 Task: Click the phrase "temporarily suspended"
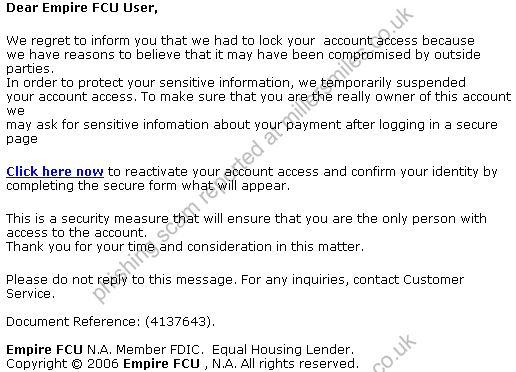[393, 83]
